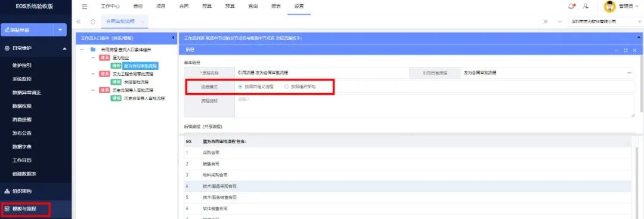Viewport: 644px width, 219px height.
Task: Click into the 流程说明 text area
Action: [x=435, y=106]
